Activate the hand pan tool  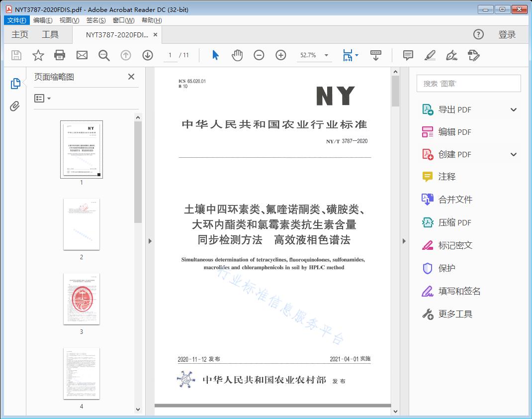[x=237, y=55]
